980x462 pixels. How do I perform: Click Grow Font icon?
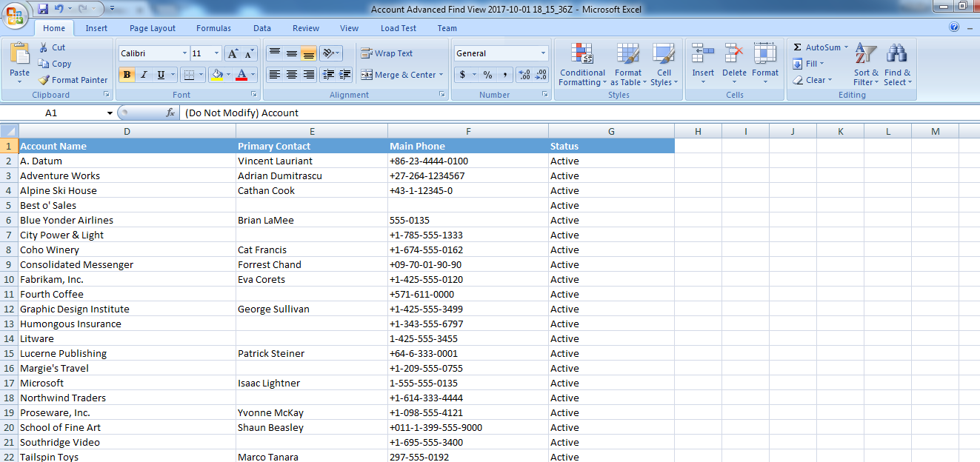[233, 53]
